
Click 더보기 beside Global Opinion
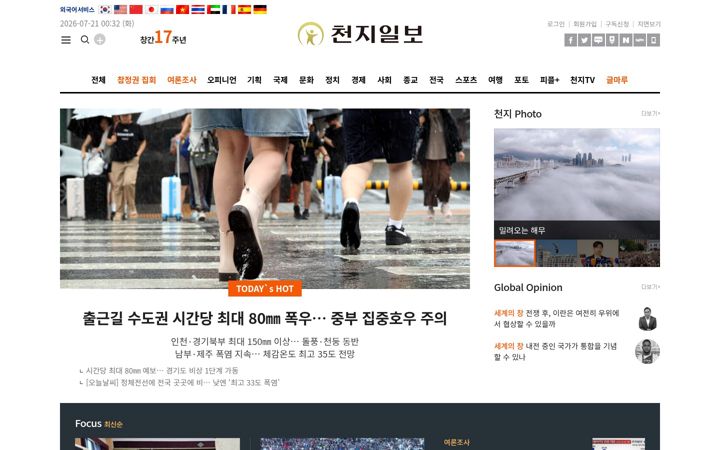[x=651, y=287]
